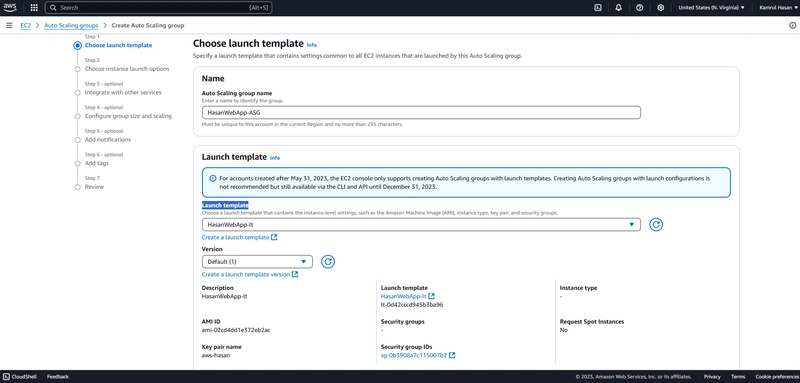Launch CloudShell from the top bar icon

598,8
